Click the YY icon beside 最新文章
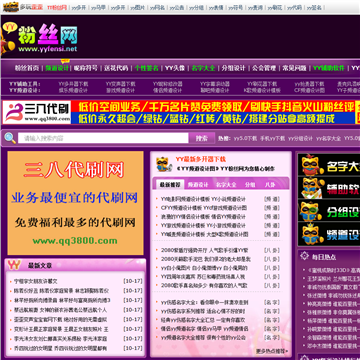This screenshot has height=360, width=360. 14,265
